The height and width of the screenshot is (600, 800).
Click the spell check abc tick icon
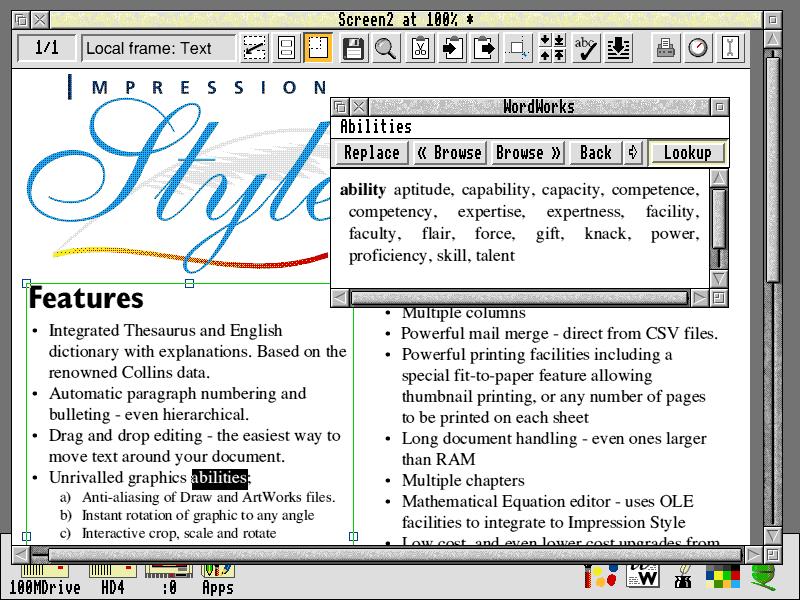585,48
